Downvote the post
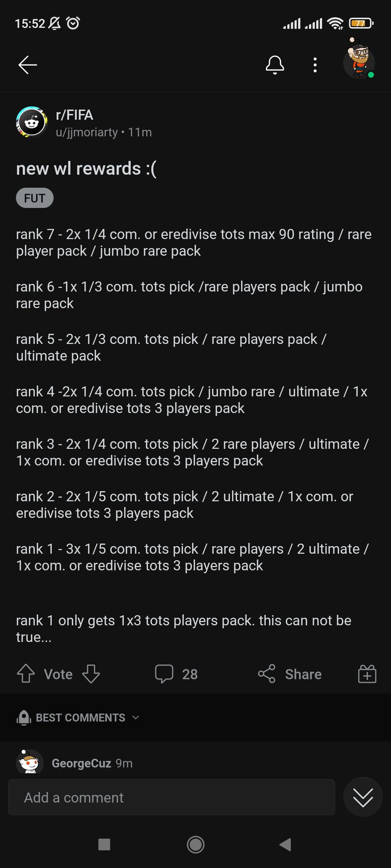Viewport: 391px width, 868px height. pos(91,674)
